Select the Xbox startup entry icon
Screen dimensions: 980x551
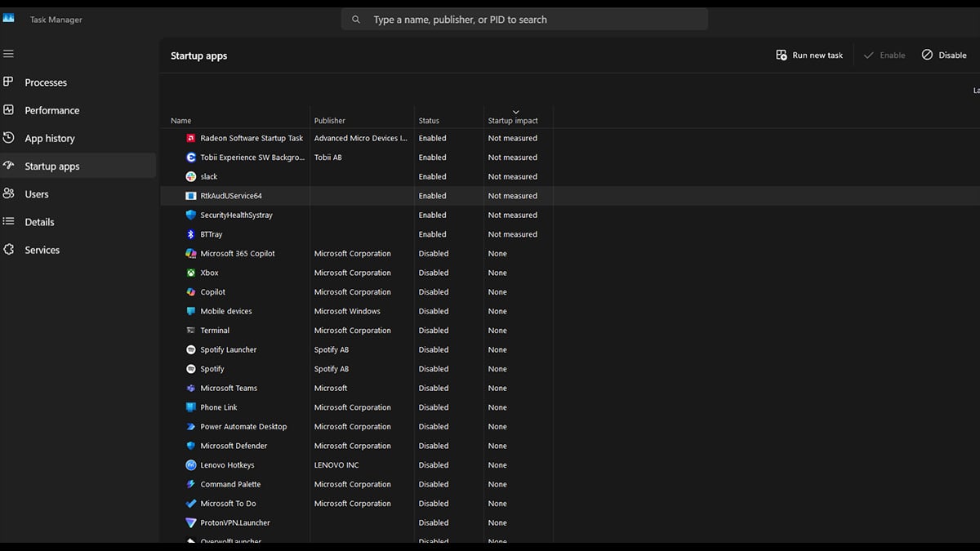pos(191,273)
